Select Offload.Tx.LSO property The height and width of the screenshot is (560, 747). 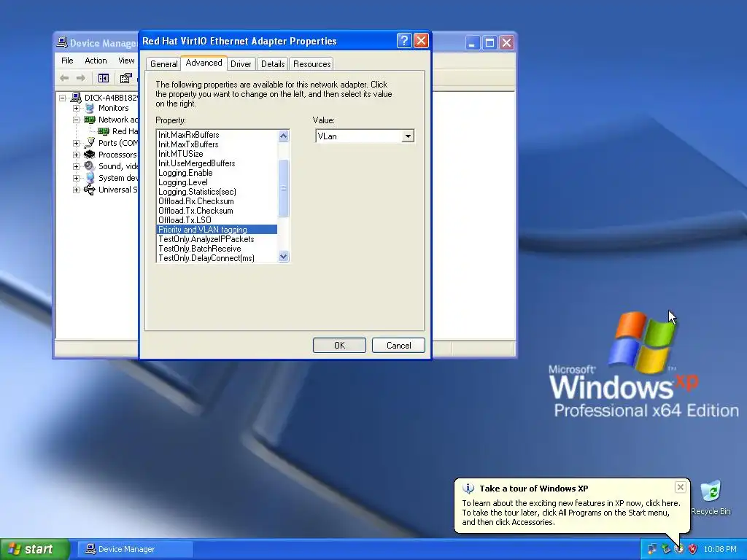click(217, 220)
